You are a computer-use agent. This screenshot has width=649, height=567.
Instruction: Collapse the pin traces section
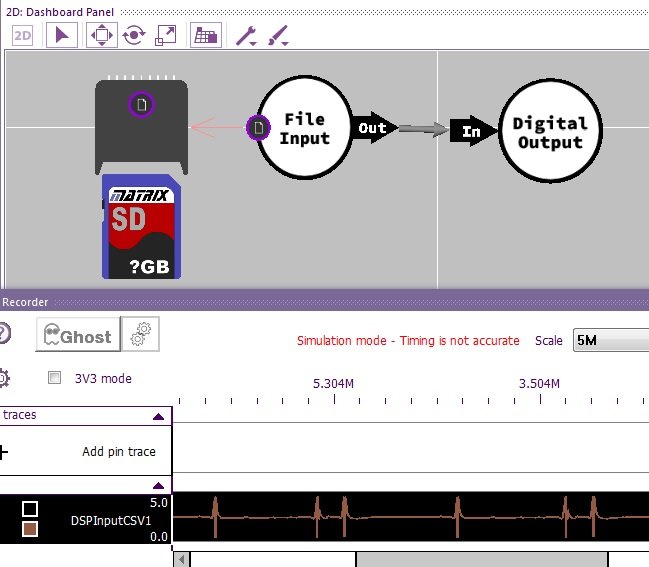coord(158,415)
